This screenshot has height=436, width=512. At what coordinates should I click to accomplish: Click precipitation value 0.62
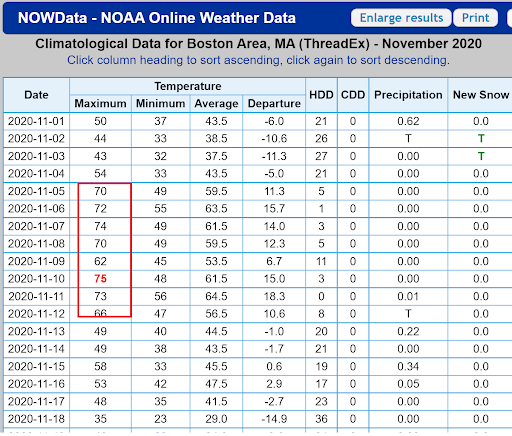[x=408, y=121]
